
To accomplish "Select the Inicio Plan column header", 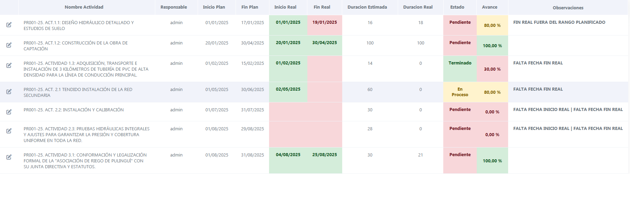I will click(214, 7).
